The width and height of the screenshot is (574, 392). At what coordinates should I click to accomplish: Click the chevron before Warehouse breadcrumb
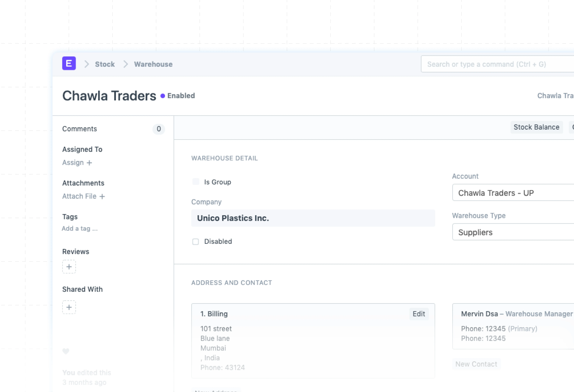point(126,64)
